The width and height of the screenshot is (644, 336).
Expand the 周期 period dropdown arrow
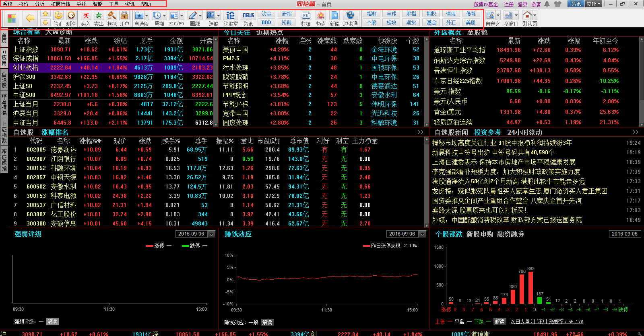pos(165,16)
